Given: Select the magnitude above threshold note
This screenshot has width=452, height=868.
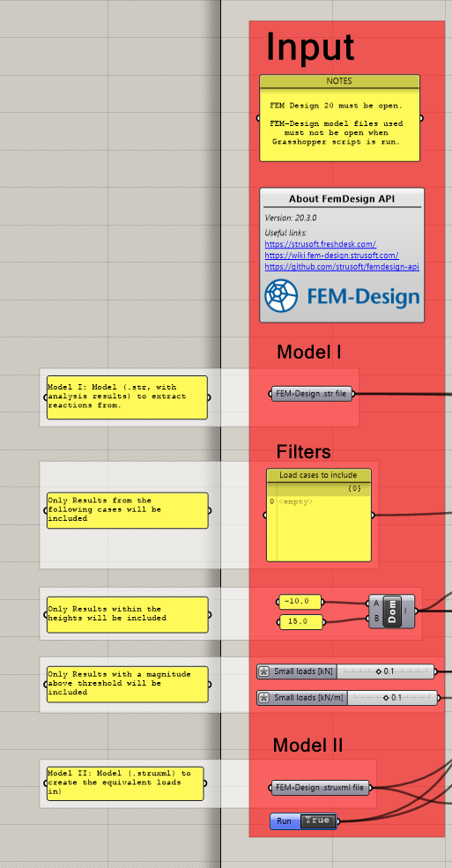Looking at the screenshot, I should (127, 684).
